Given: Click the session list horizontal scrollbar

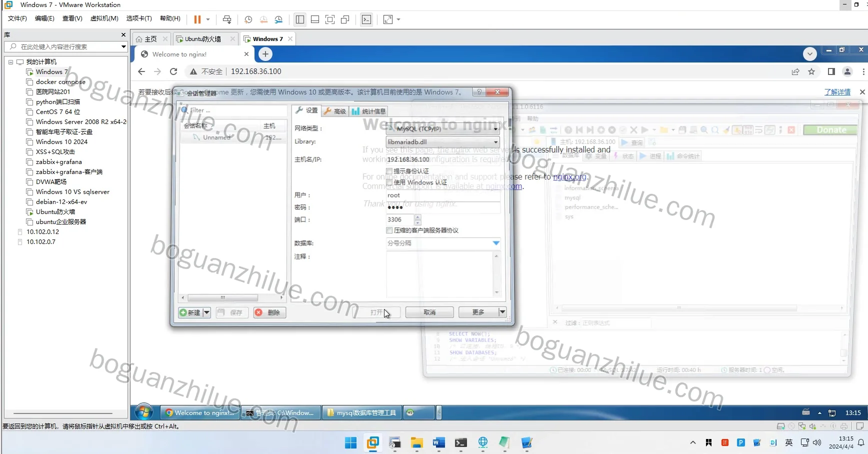Looking at the screenshot, I should pos(223,297).
